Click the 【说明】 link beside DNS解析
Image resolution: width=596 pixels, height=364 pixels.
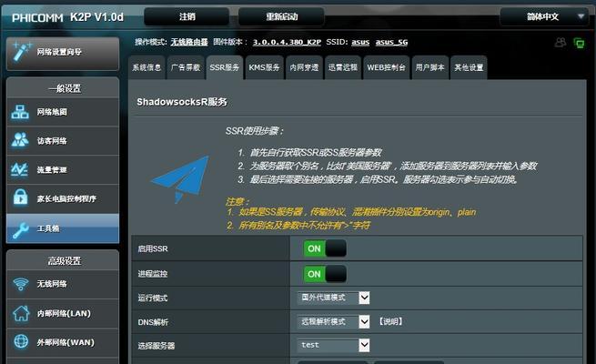(x=390, y=321)
